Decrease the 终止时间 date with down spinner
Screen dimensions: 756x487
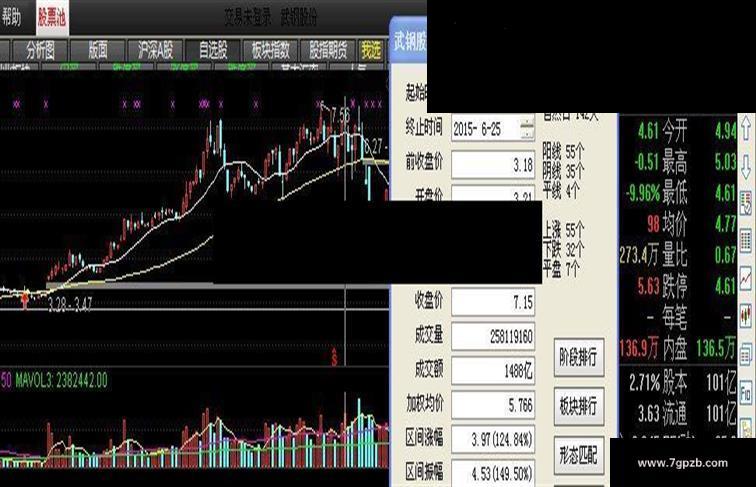[527, 135]
